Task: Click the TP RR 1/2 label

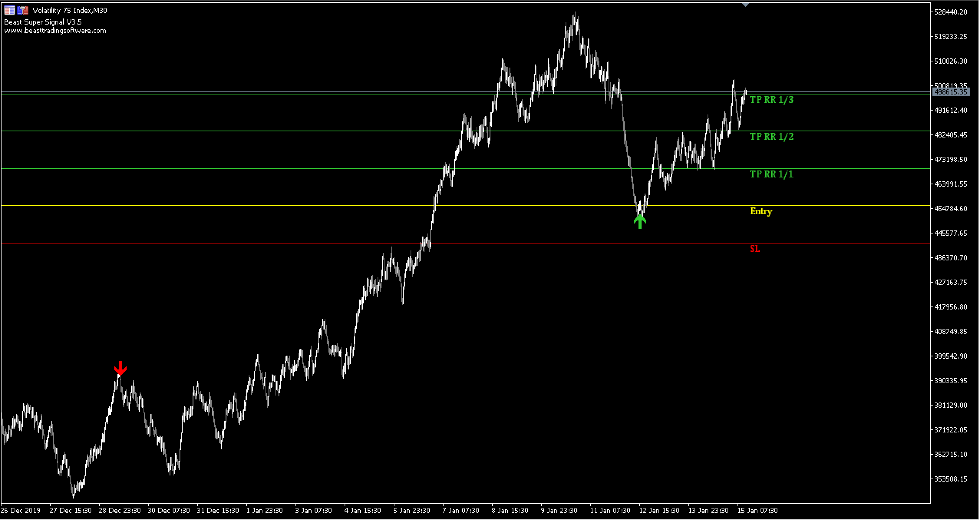Action: (771, 137)
